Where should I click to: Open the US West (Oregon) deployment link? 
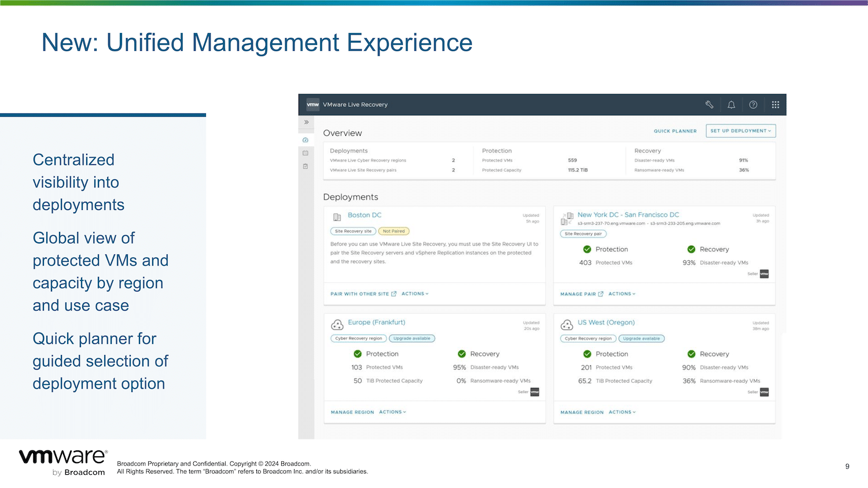pos(606,323)
